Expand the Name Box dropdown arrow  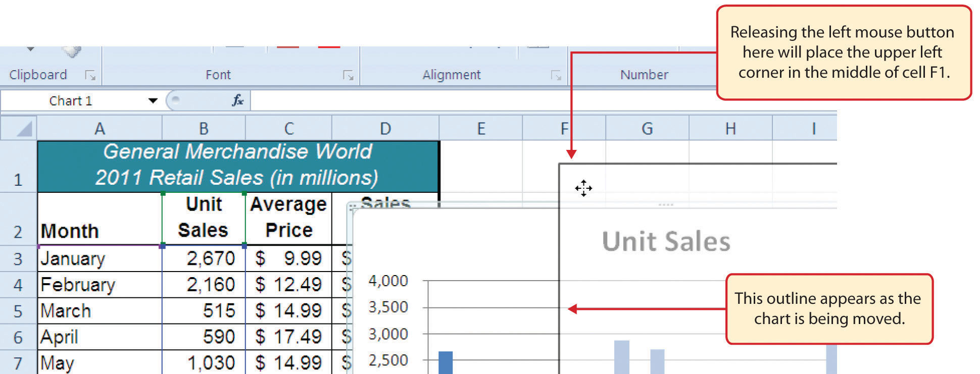point(153,100)
